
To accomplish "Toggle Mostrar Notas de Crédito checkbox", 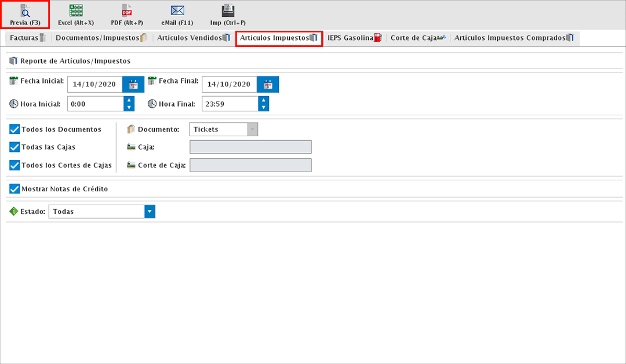I will pos(15,189).
